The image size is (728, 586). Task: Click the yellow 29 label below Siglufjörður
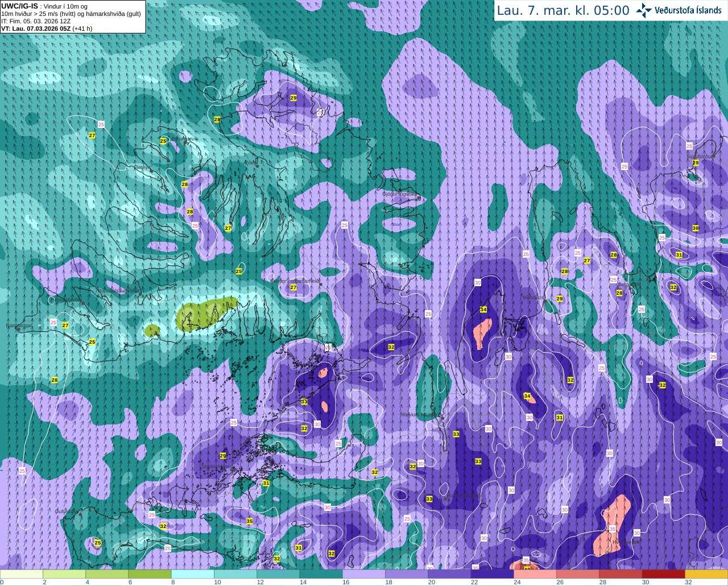click(696, 163)
